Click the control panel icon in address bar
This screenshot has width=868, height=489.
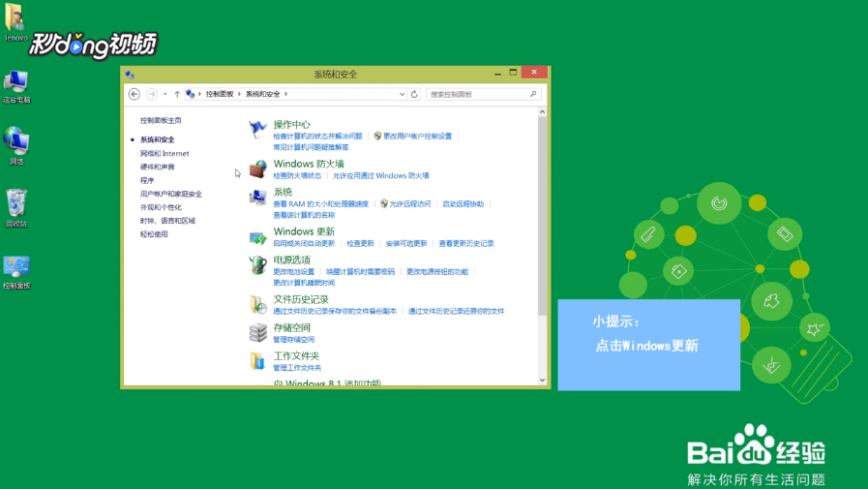point(191,94)
